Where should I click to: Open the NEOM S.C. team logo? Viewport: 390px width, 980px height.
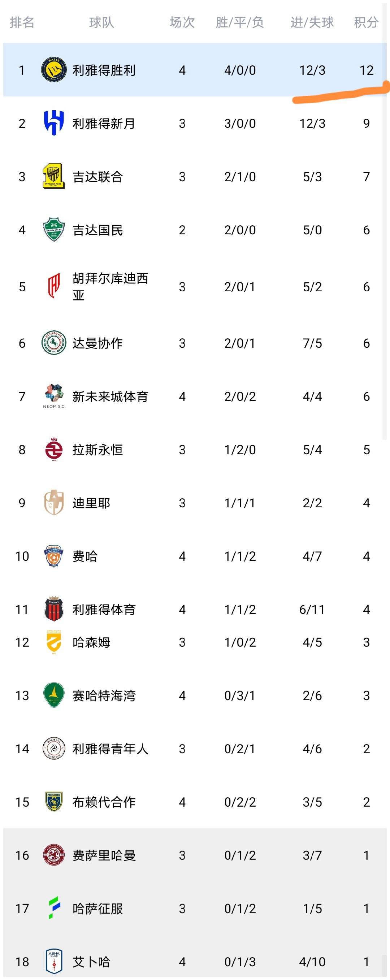(x=54, y=396)
